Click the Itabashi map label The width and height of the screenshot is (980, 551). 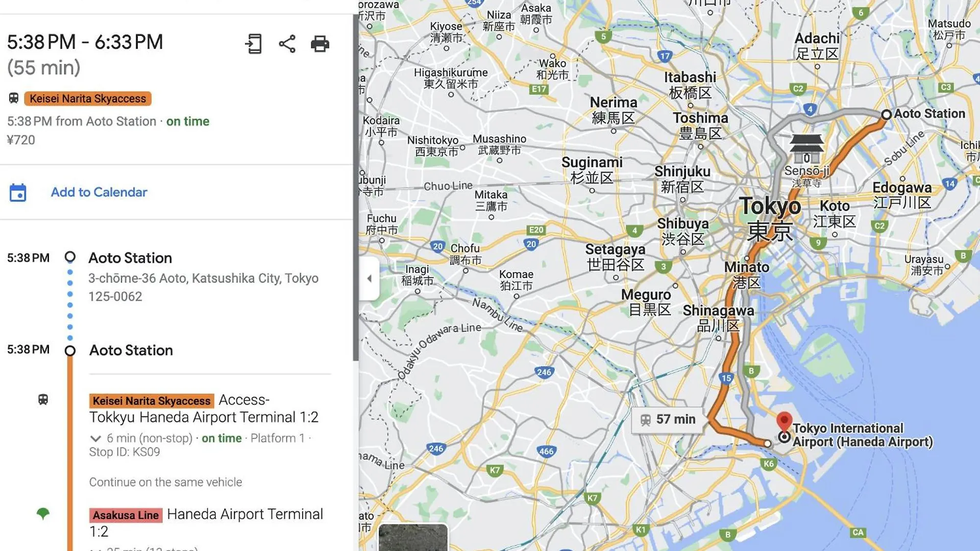(x=690, y=85)
